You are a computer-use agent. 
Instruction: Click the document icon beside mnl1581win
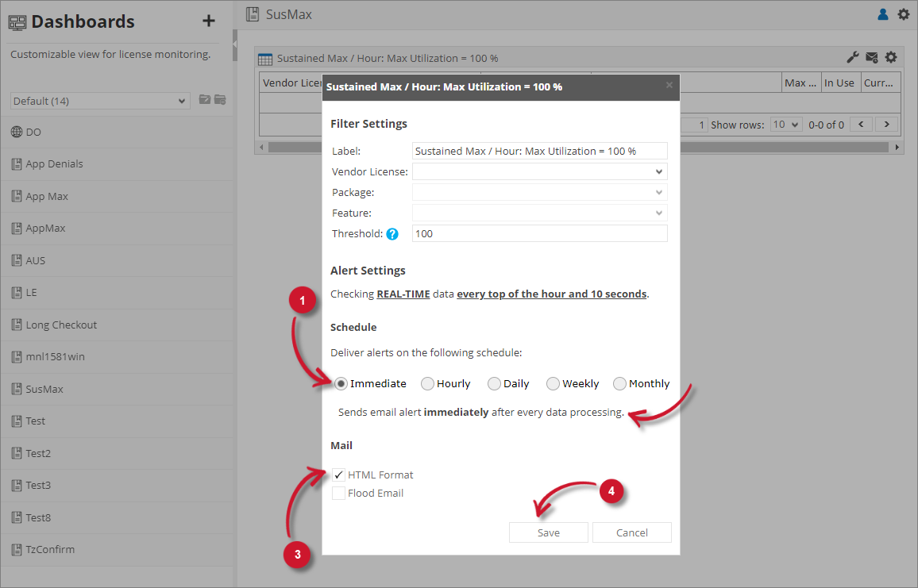coord(17,357)
